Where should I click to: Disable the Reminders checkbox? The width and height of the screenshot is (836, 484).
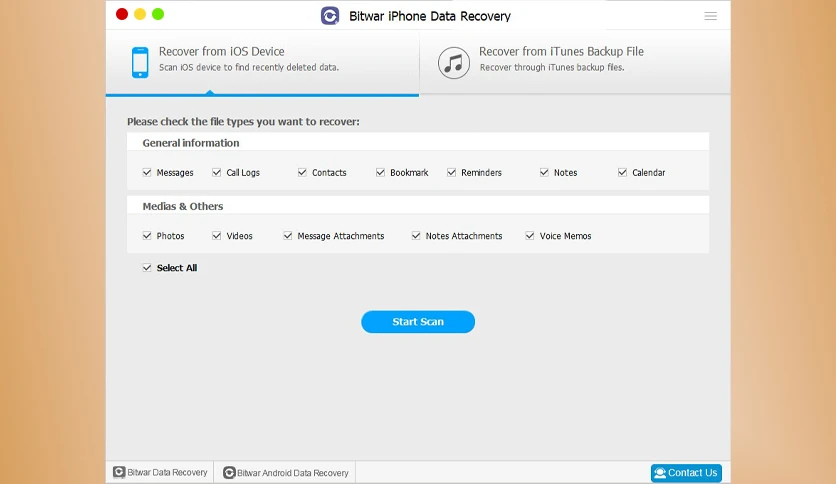point(452,172)
